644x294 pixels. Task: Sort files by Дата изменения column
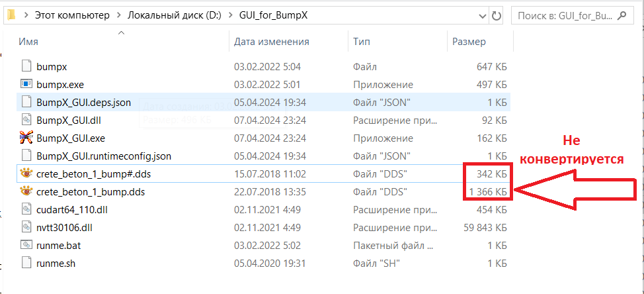[272, 42]
